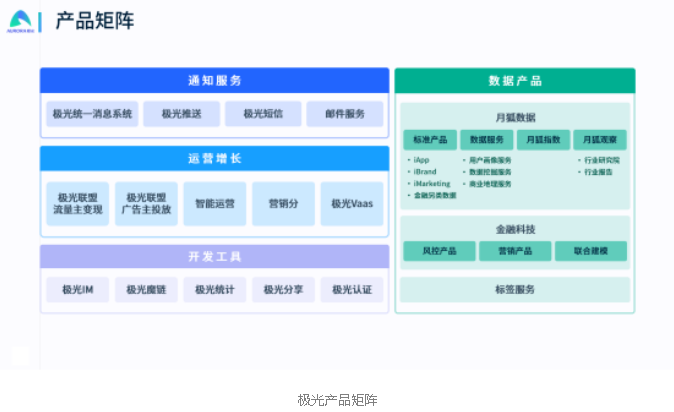Click the 用户画像服务 list item

pos(490,160)
